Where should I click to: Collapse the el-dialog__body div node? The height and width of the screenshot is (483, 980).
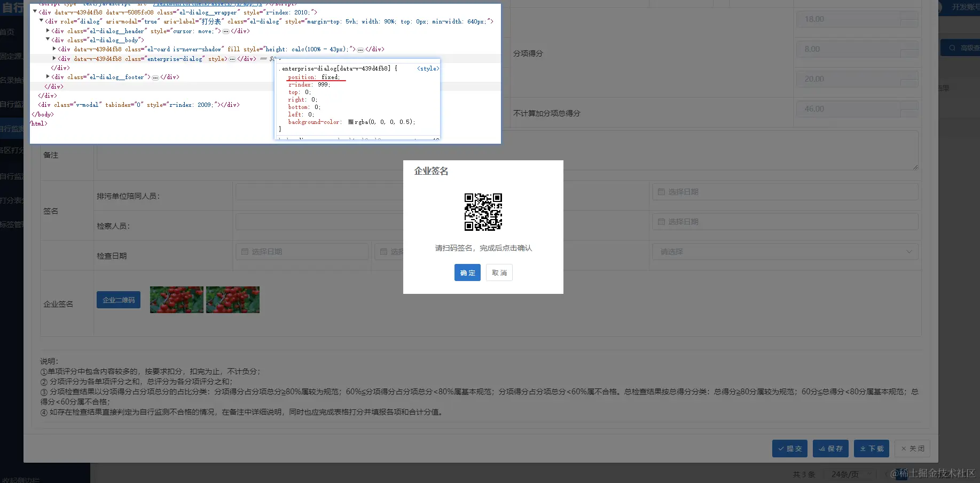[x=48, y=40]
